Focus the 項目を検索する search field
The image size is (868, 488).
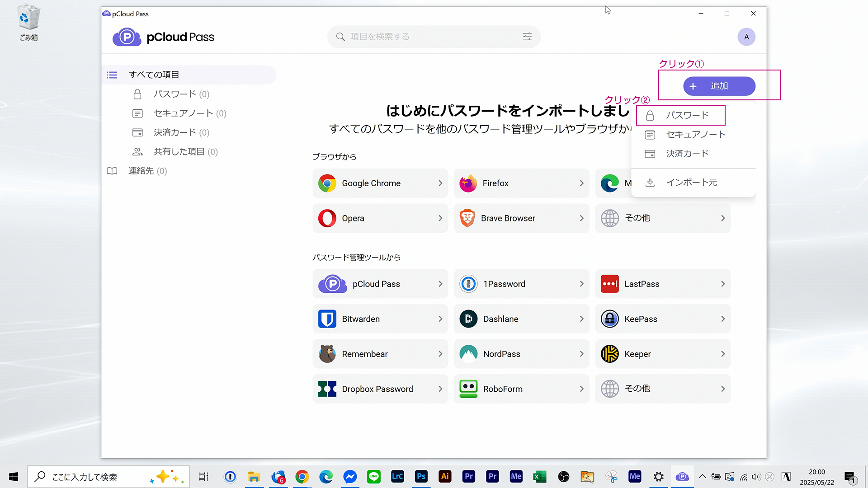coord(434,37)
